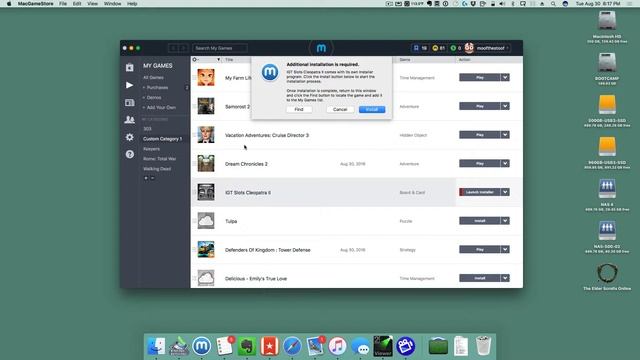Open dropdown arrow for Delicious Install button
This screenshot has height=360, width=640.
[505, 278]
